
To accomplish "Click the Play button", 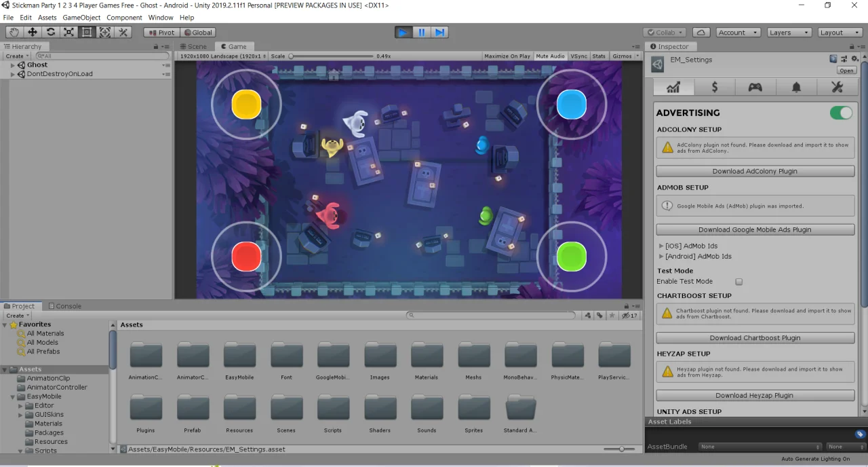I will pos(403,32).
